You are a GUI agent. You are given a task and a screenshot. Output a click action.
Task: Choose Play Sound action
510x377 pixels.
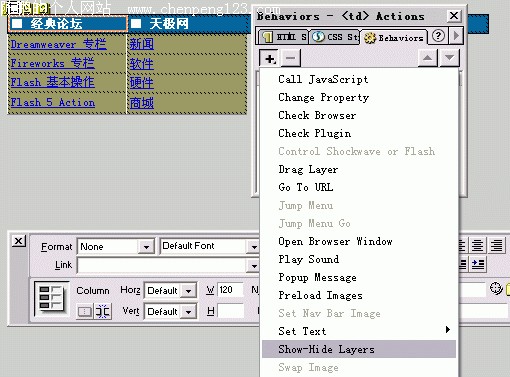click(x=359, y=259)
